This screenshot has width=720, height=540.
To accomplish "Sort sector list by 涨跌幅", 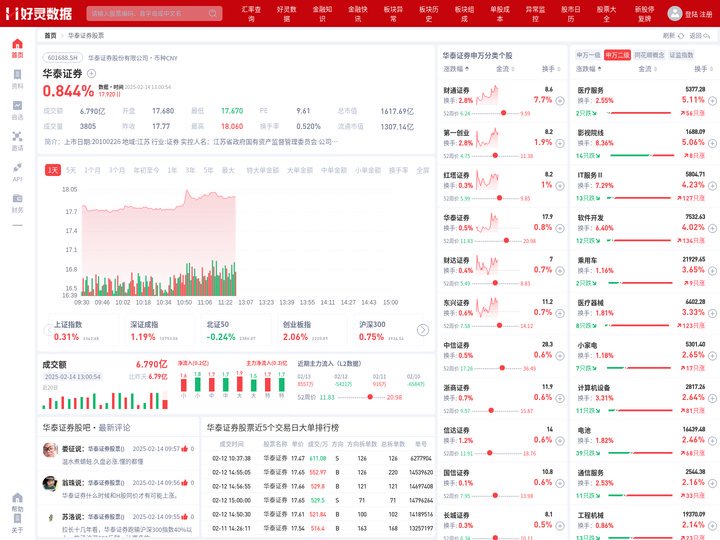I will [589, 69].
